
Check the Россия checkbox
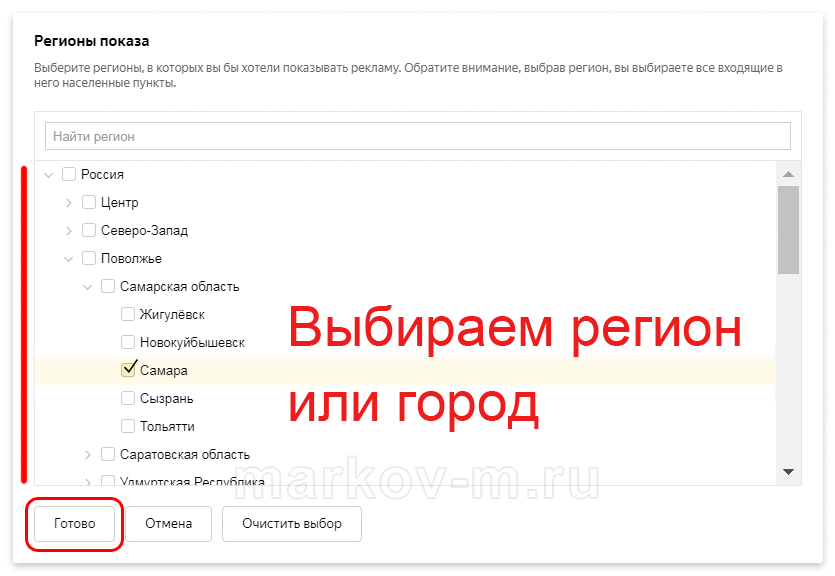click(x=69, y=174)
